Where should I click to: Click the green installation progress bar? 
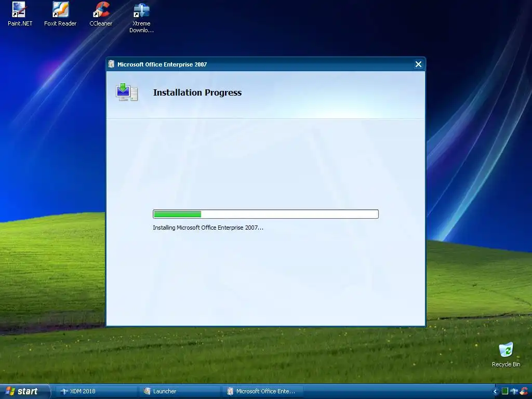point(265,214)
